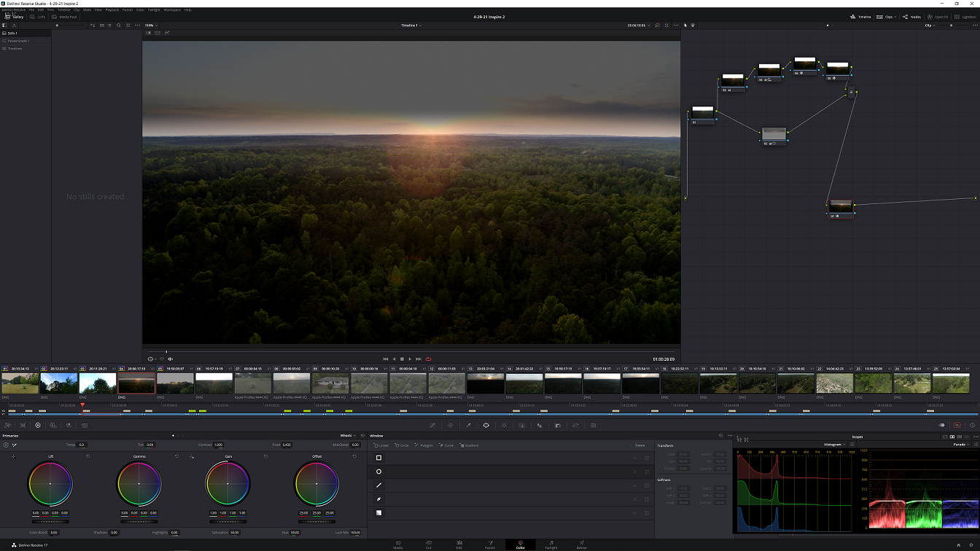The height and width of the screenshot is (551, 980).
Task: Toggle the viewer audio mute speaker icon
Action: pyautogui.click(x=170, y=359)
